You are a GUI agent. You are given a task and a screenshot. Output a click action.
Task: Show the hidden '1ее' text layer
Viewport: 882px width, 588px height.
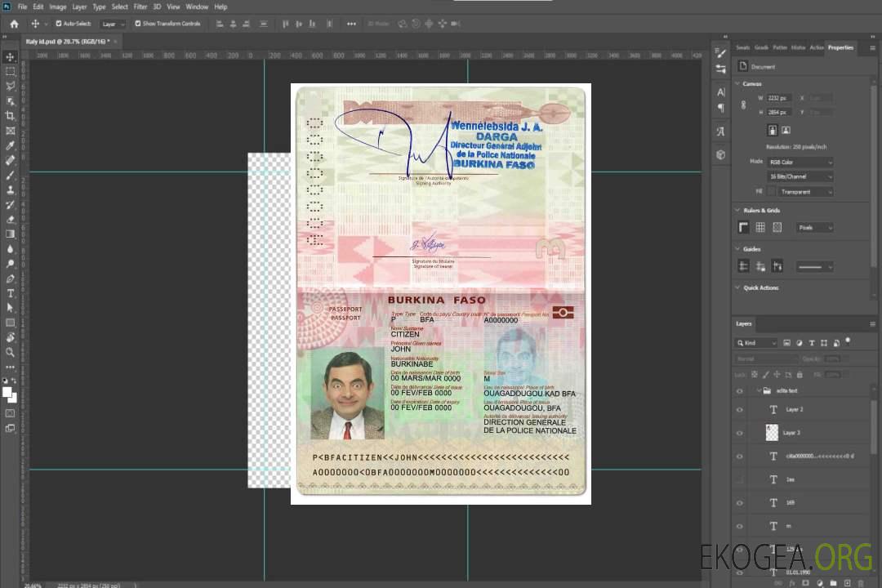click(x=740, y=480)
